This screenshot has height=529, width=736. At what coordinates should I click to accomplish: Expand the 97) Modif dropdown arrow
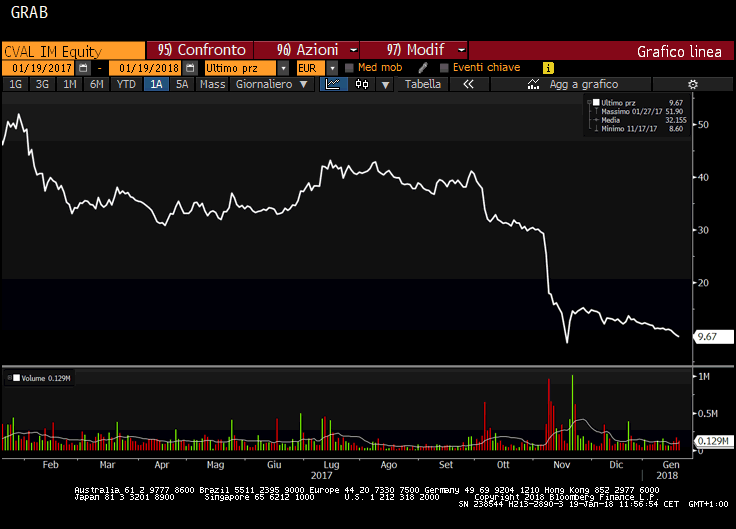pos(461,50)
